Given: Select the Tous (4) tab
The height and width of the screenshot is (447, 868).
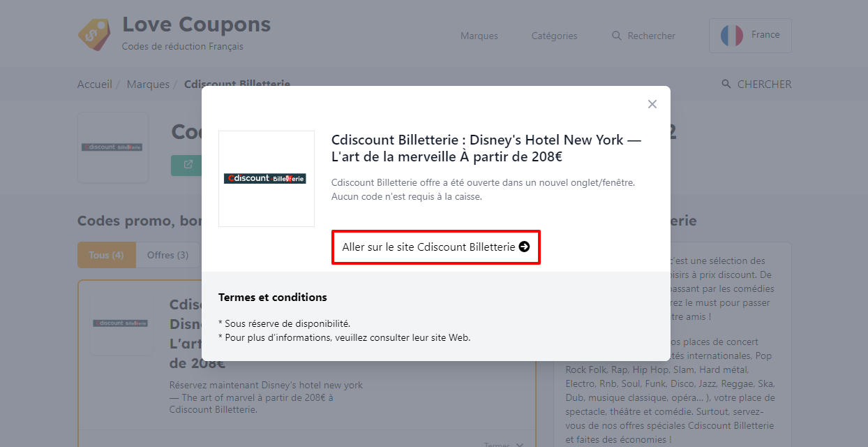Looking at the screenshot, I should (106, 255).
